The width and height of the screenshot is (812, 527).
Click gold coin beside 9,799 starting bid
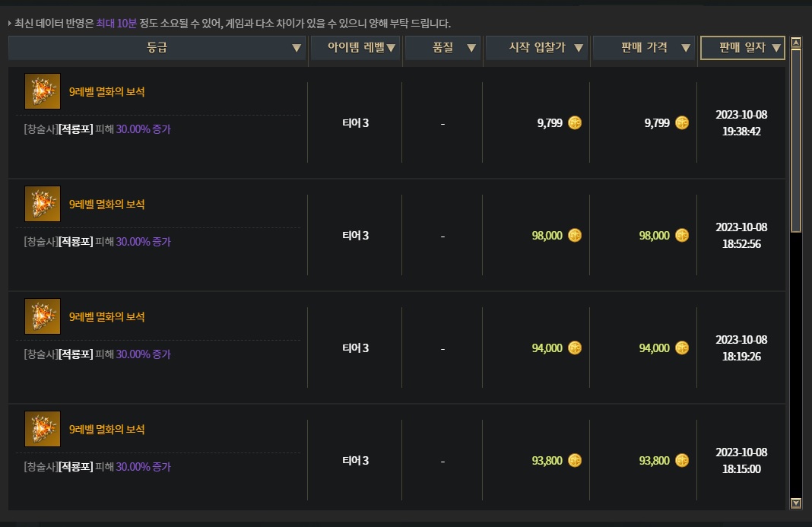click(x=575, y=123)
